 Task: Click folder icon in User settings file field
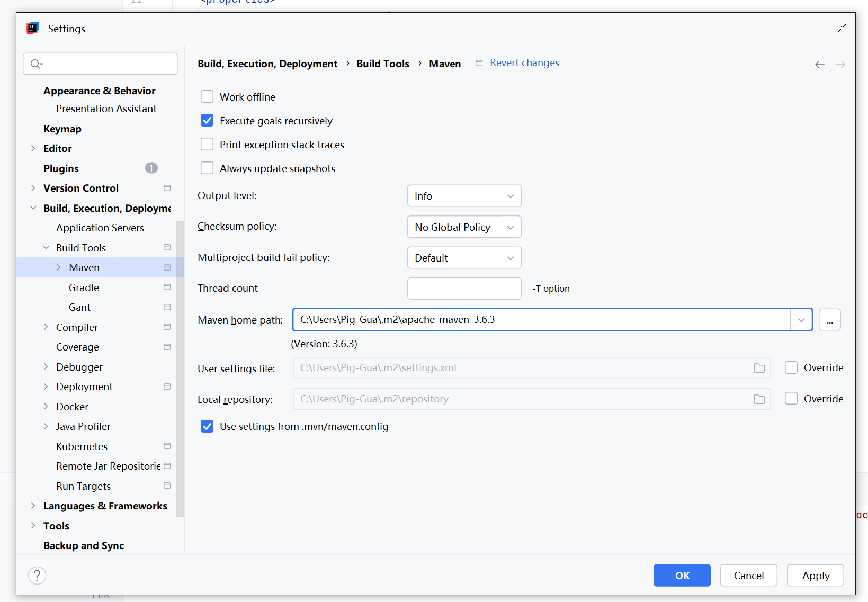(759, 368)
